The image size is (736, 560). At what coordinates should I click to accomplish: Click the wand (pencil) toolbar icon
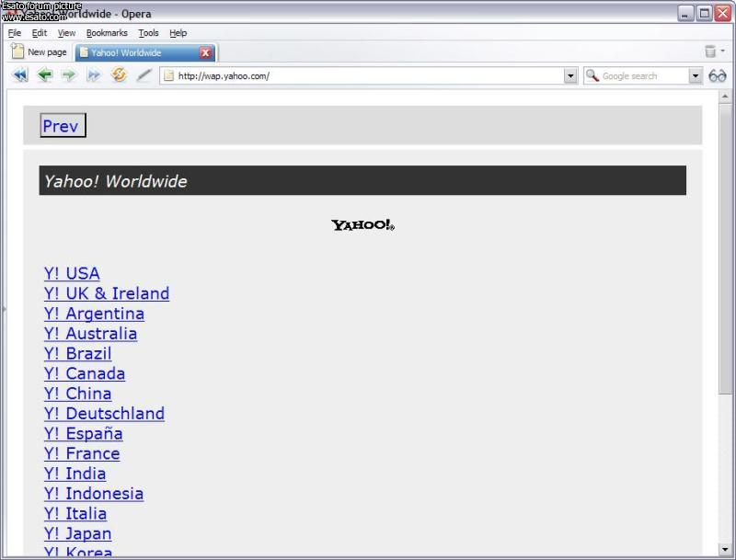[x=144, y=75]
